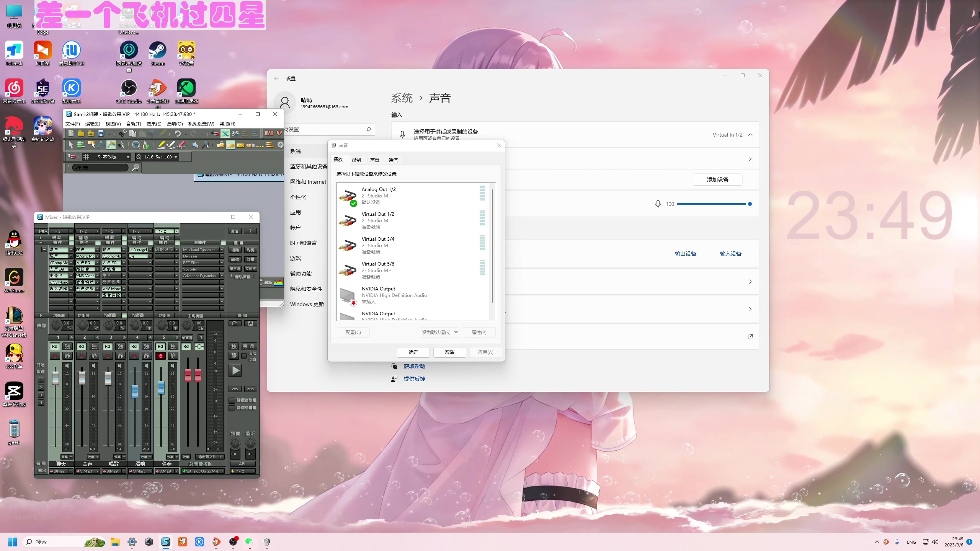Click the blue fader of mixer channel 4 混响
The width and height of the screenshot is (980, 551).
[135, 391]
